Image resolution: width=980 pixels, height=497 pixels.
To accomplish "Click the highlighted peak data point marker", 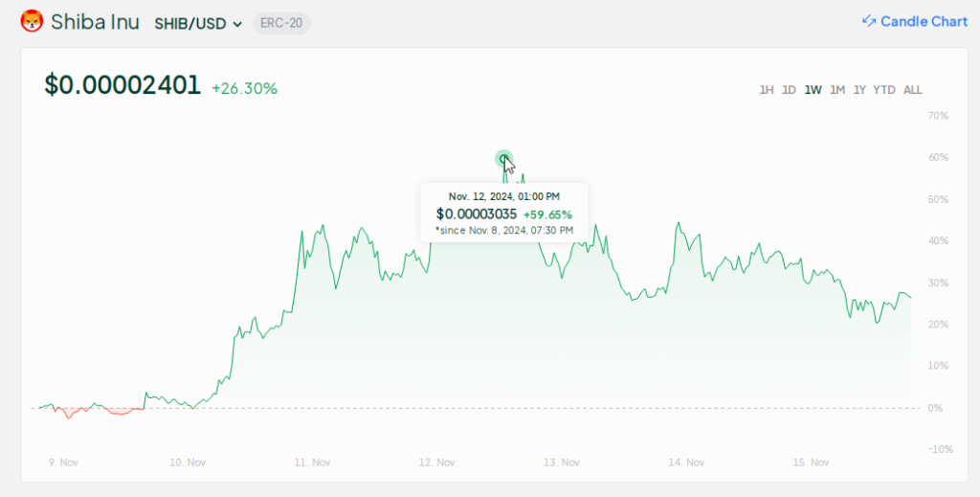I will [503, 158].
